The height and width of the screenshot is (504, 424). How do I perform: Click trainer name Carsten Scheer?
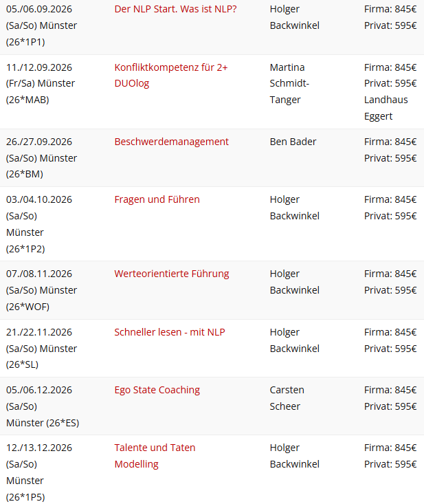[287, 398]
